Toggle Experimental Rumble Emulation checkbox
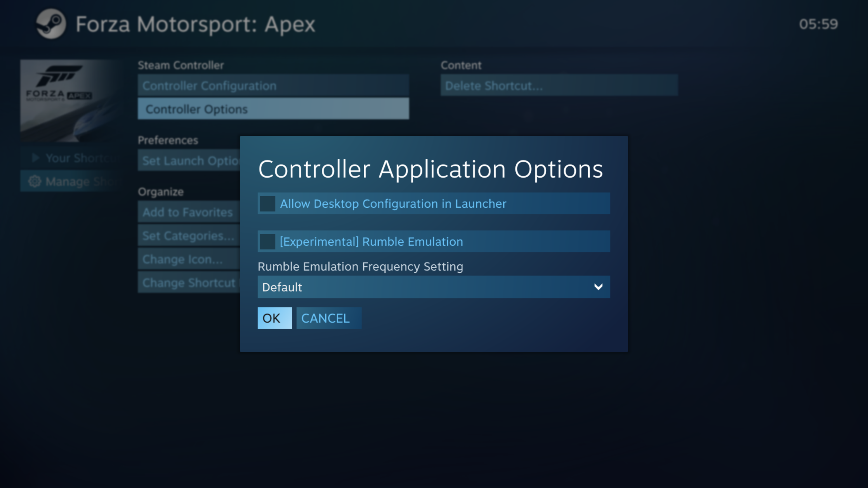The height and width of the screenshot is (488, 868). [x=268, y=242]
